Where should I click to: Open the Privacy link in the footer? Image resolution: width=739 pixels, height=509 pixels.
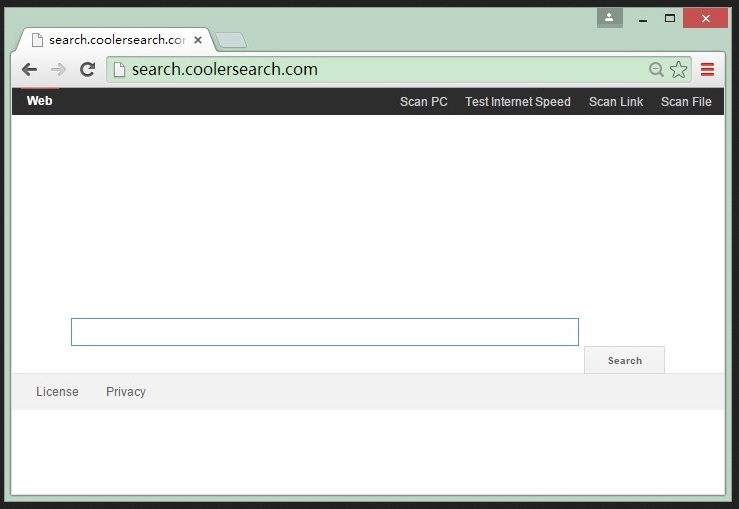126,392
